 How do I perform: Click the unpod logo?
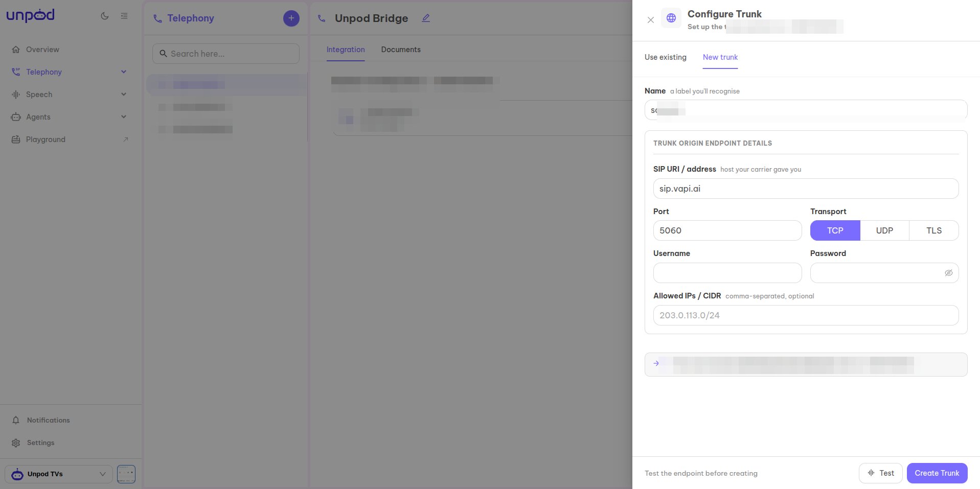(x=30, y=16)
